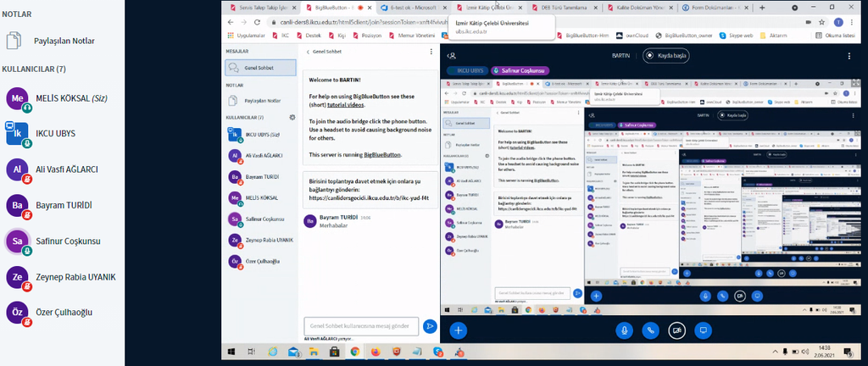Click the large Ba avatar of Bayram TURİDİ
Viewport: 868px width, 366px height.
[x=17, y=206]
